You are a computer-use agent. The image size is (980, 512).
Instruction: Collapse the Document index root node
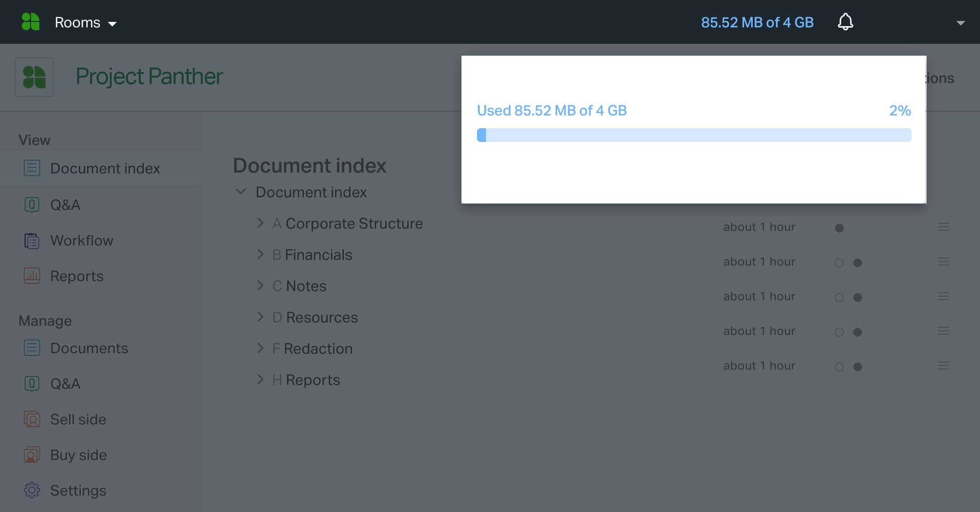241,192
